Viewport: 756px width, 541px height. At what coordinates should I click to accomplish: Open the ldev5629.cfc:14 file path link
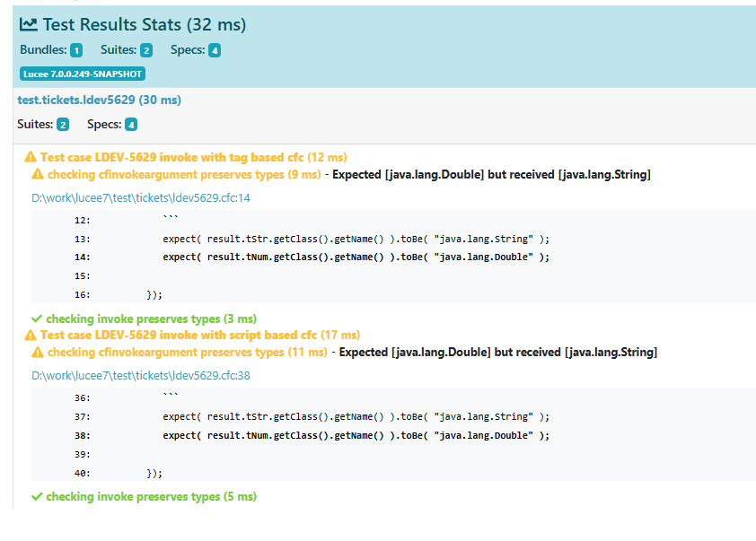[x=141, y=197]
